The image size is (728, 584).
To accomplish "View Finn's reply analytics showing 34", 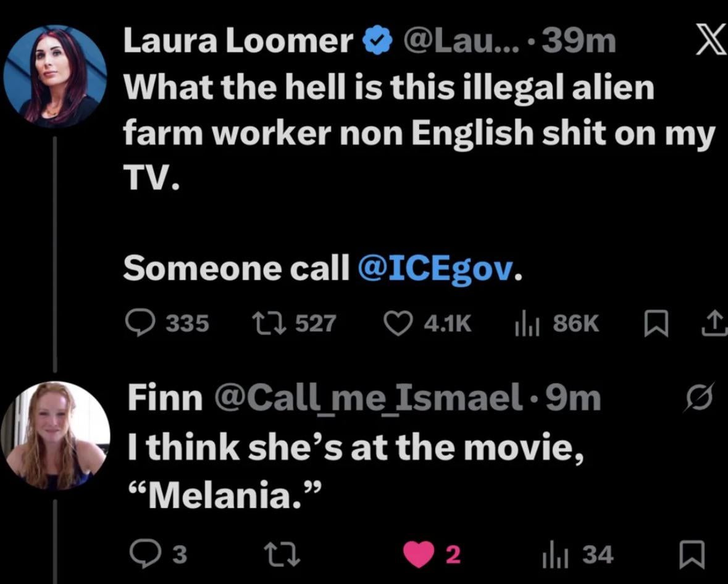I will click(x=550, y=554).
